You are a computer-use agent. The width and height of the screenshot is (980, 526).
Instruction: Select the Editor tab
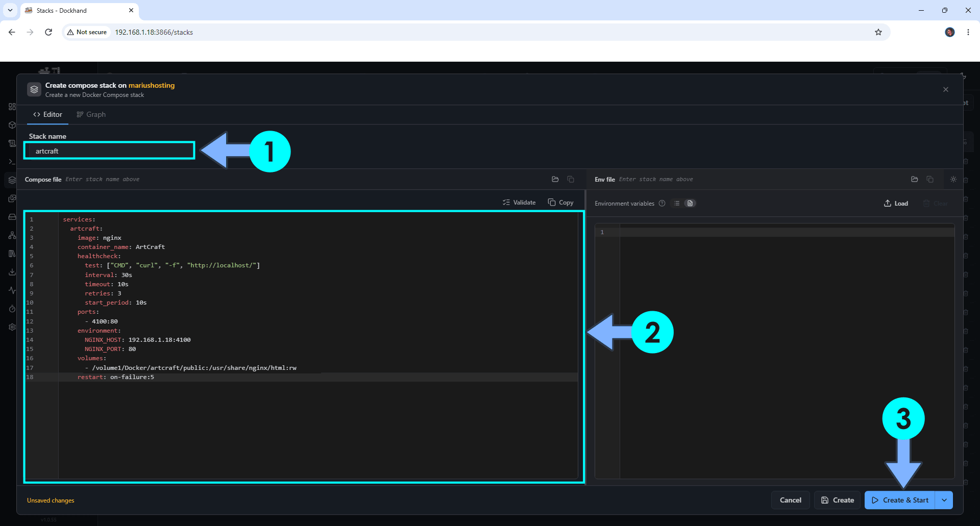[47, 114]
